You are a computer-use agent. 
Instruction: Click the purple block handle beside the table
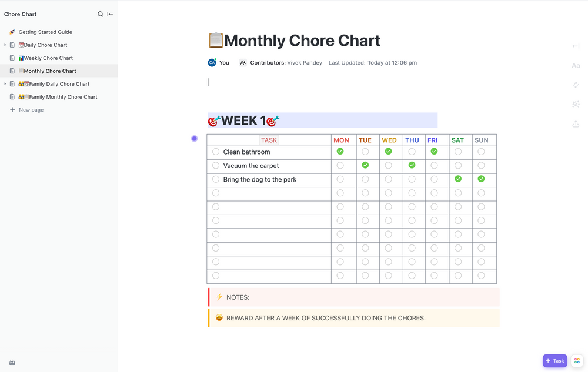(194, 138)
